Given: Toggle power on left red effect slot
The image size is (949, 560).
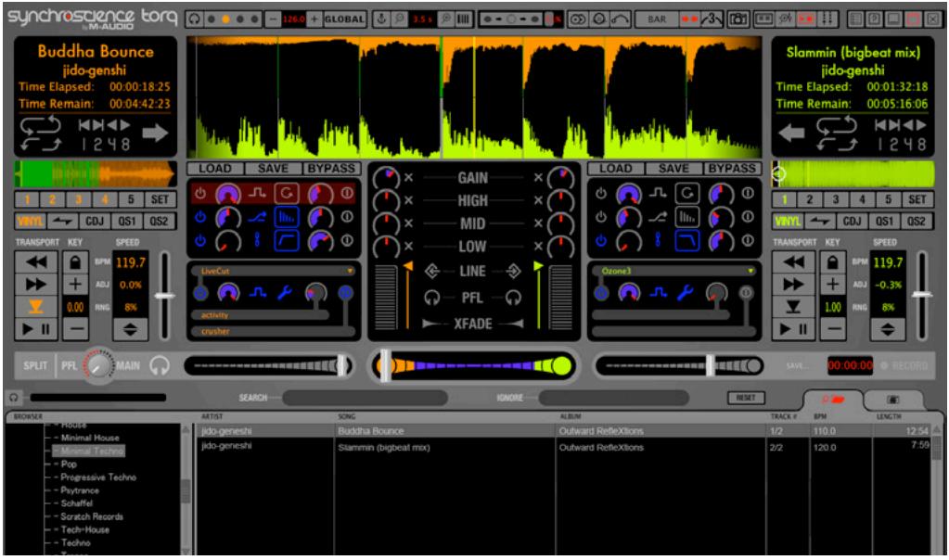Looking at the screenshot, I should pos(200,194).
